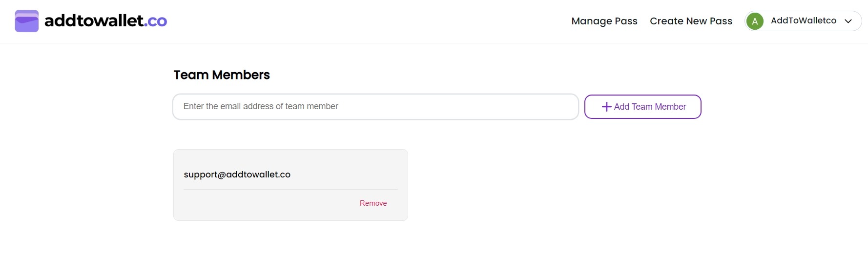Image resolution: width=868 pixels, height=272 pixels.
Task: Click the placeholder text in the email box
Action: (261, 106)
